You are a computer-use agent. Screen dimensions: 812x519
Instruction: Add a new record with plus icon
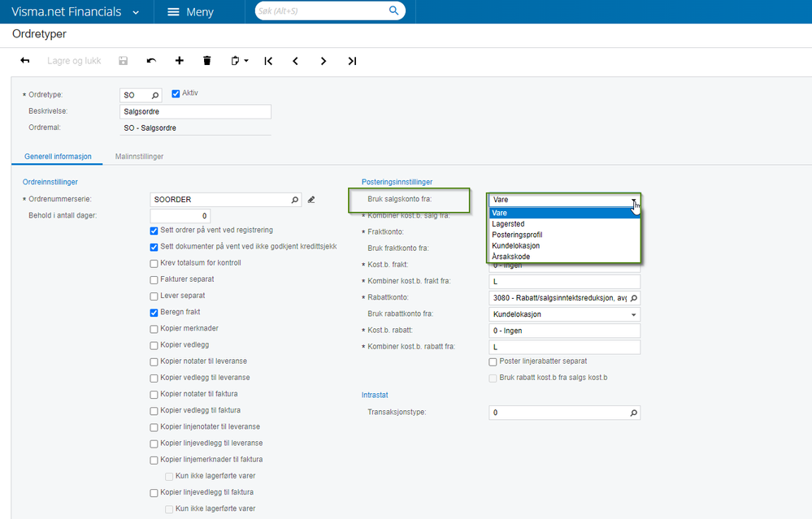(179, 61)
